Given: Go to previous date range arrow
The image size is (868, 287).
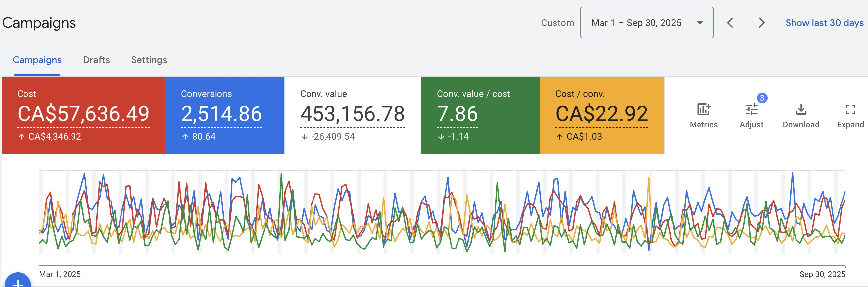Looking at the screenshot, I should pos(730,23).
